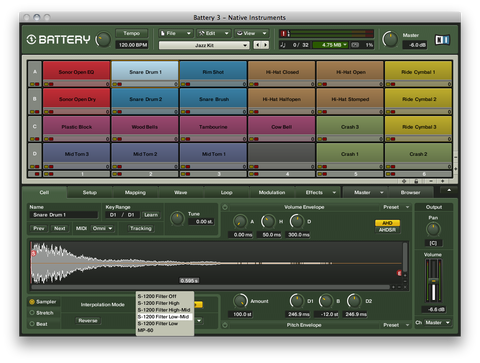Open the View dropdown menu
480x363 pixels.
pos(252,33)
